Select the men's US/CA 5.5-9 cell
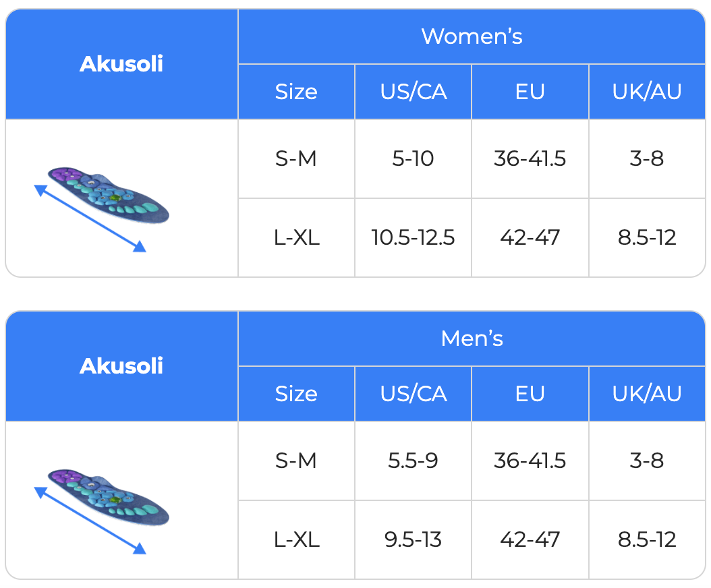The image size is (711, 588). tap(413, 461)
